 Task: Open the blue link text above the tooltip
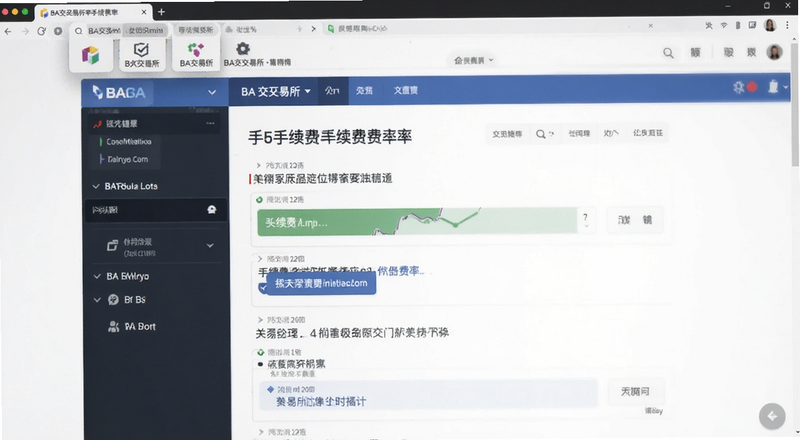(x=401, y=271)
